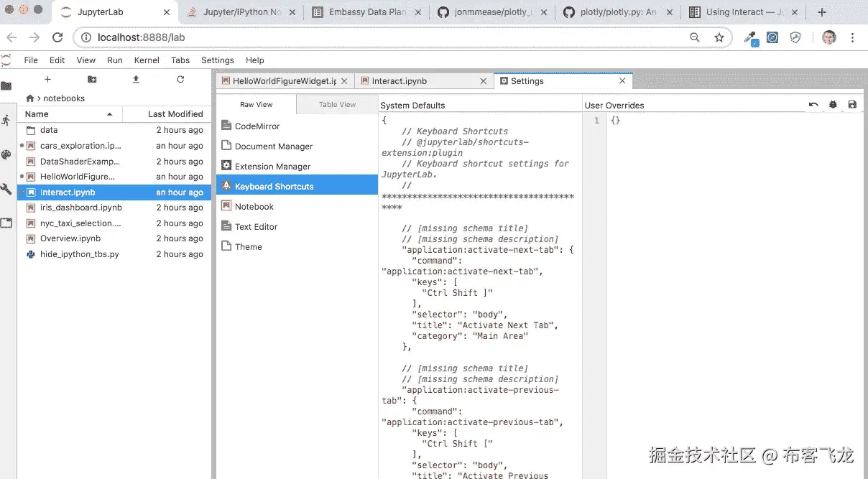This screenshot has height=479, width=868.
Task: Click the new launcher plus icon
Action: 47,80
